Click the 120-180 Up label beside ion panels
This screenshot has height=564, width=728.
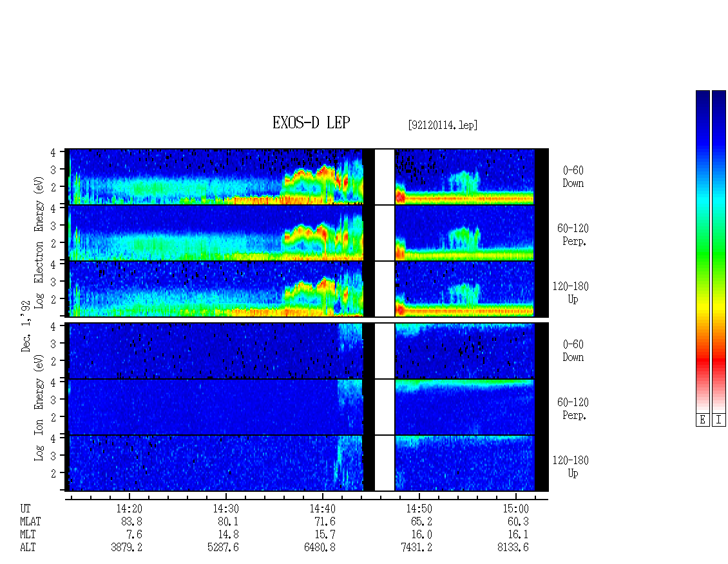click(571, 467)
